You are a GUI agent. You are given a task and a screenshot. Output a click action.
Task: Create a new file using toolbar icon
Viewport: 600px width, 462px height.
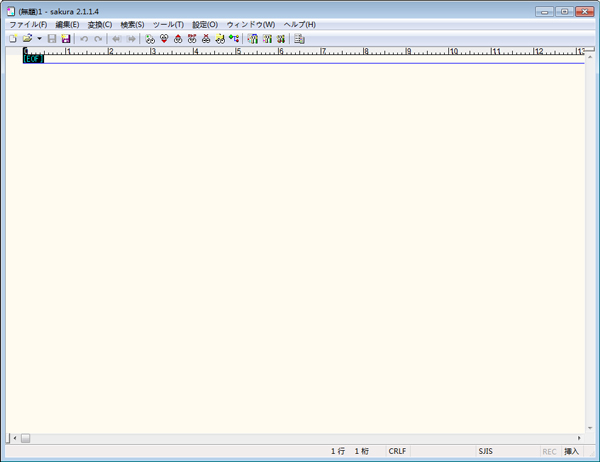coord(12,39)
